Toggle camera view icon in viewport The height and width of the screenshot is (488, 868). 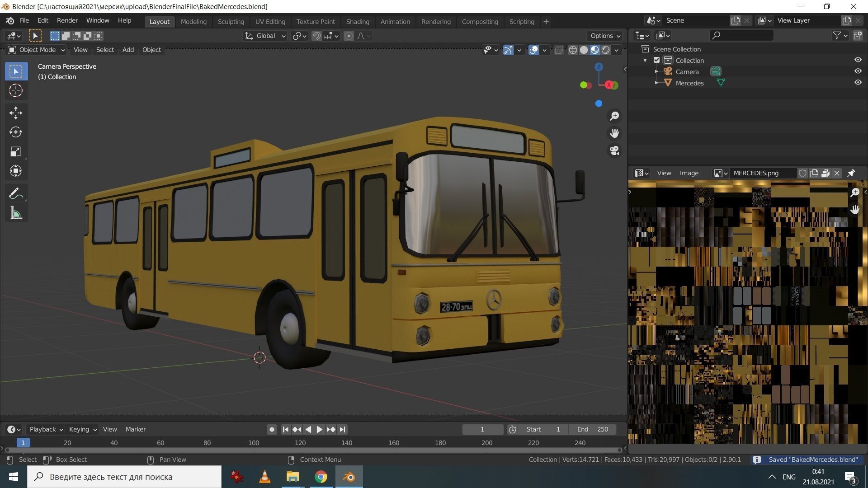(614, 150)
